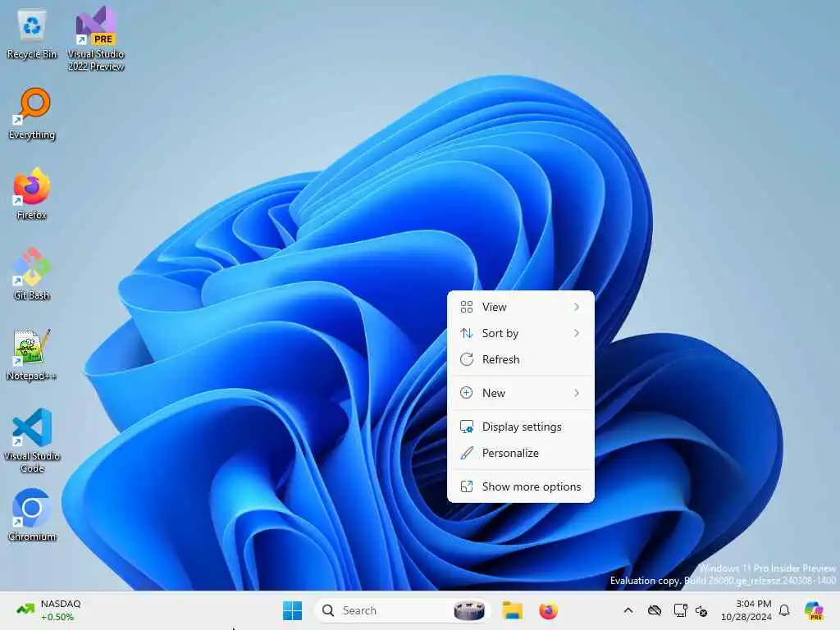Image resolution: width=840 pixels, height=630 pixels.
Task: Click the Show more options icon
Action: (467, 486)
